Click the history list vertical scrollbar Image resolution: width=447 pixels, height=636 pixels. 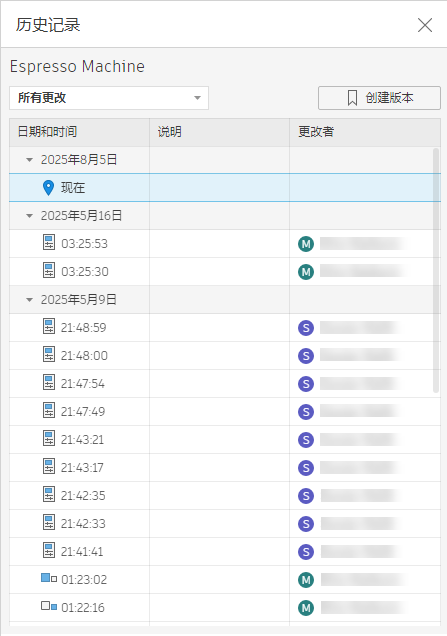coord(436,271)
